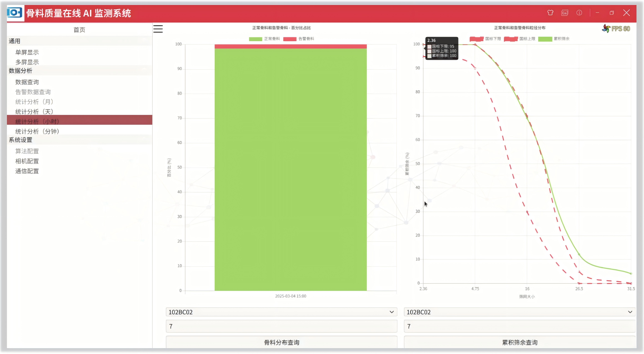The height and width of the screenshot is (354, 644).
Task: Click the 累积筛余查询 button
Action: pyautogui.click(x=519, y=342)
